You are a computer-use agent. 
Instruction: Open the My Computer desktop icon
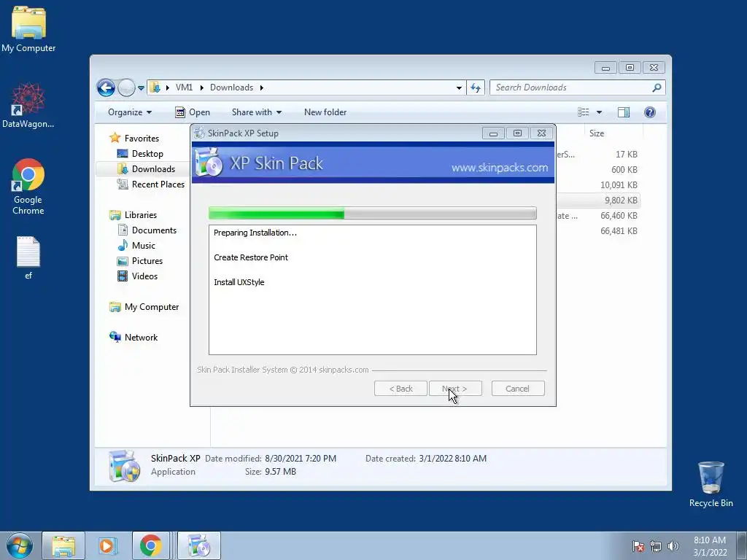[28, 28]
